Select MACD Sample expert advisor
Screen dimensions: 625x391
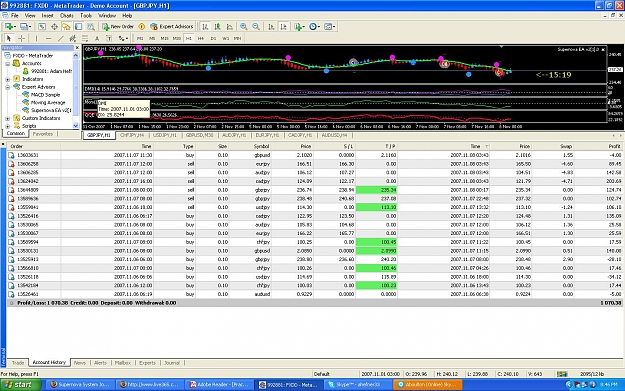tap(45, 94)
